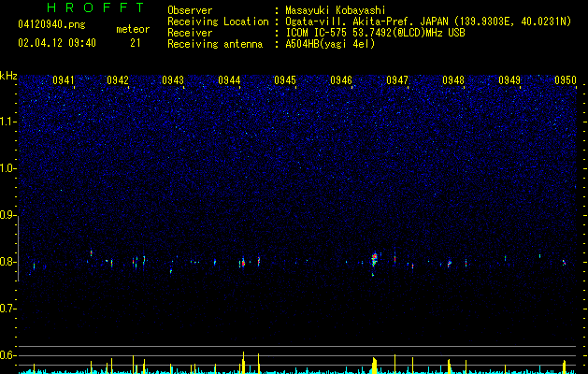
Task: Click the 0941 time marker
Action: click(x=63, y=80)
